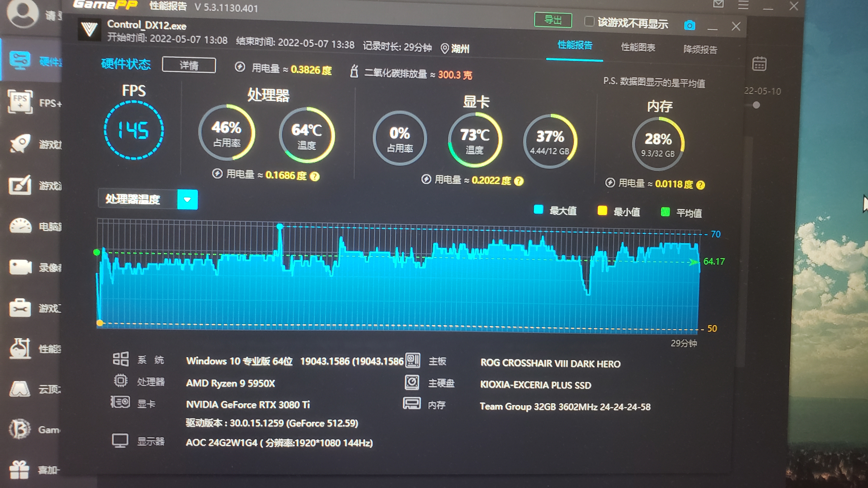
Task: Switch to the 性能报告 tab
Action: pos(575,45)
